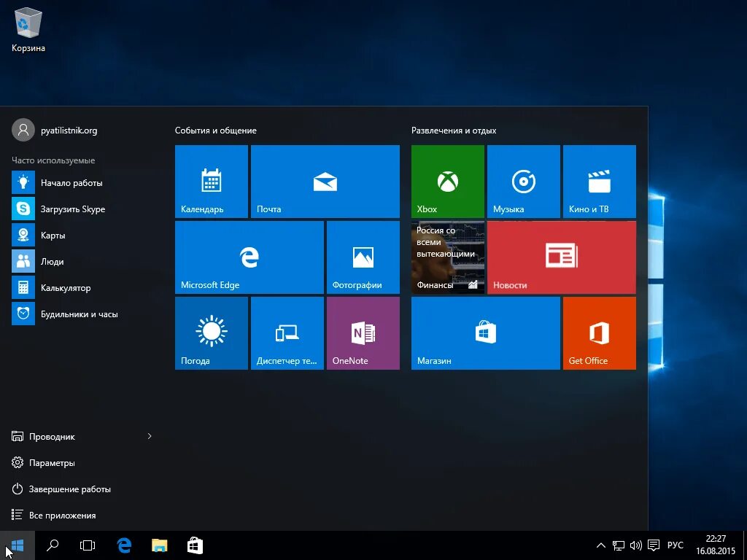Open Task View on the taskbar
The width and height of the screenshot is (747, 560).
coord(88,545)
